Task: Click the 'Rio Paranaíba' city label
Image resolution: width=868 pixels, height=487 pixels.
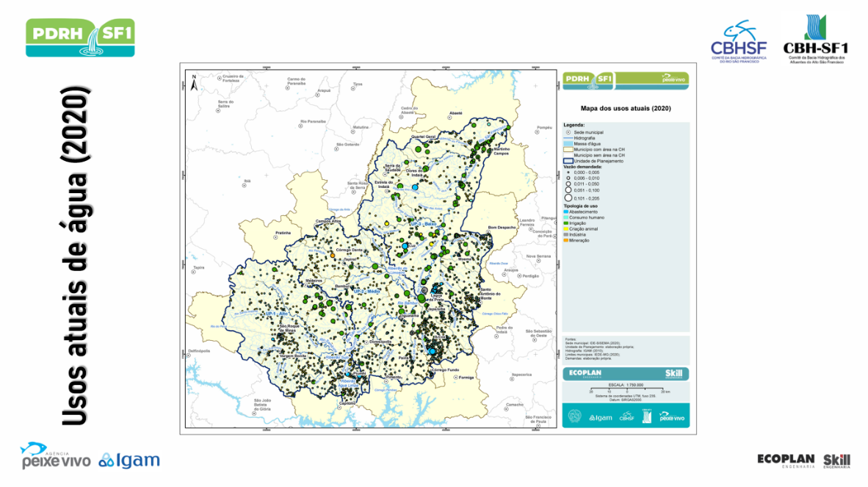Action: [x=314, y=121]
